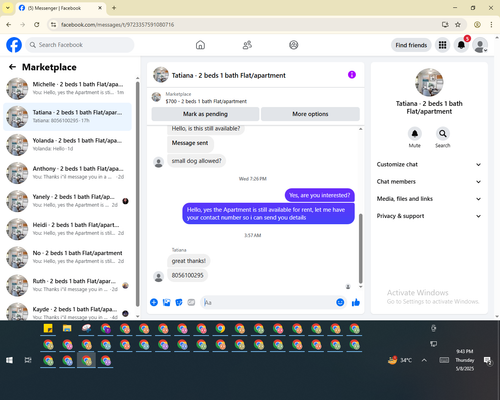
Task: Expand the Customize chat section
Action: (429, 164)
